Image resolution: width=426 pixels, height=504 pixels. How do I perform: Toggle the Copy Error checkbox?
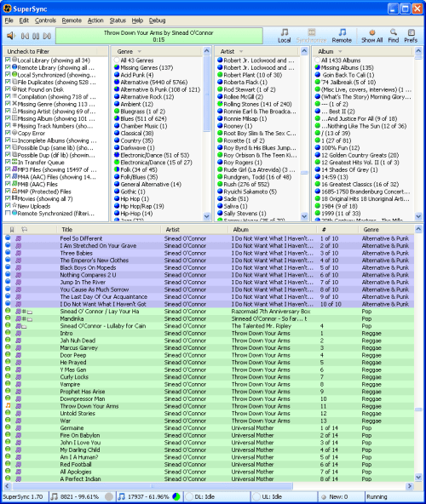click(x=8, y=133)
